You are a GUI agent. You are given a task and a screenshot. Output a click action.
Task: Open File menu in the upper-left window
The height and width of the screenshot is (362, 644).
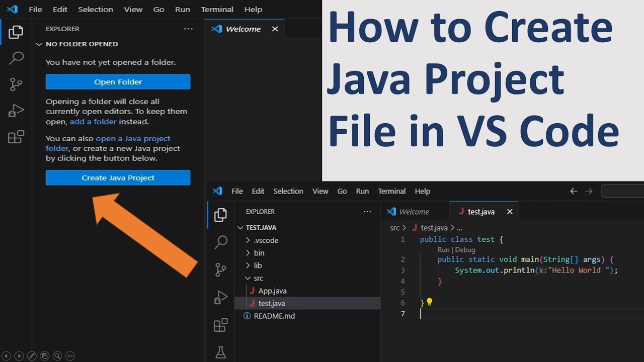point(35,9)
